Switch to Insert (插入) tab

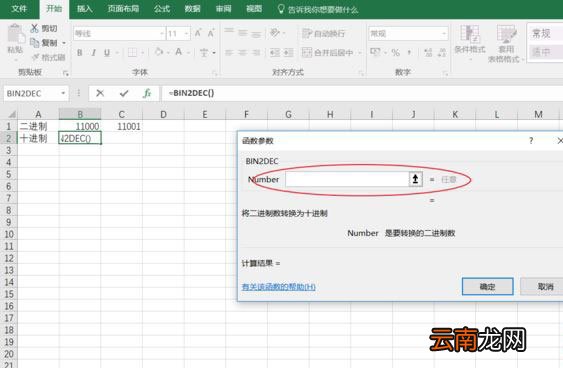(84, 8)
